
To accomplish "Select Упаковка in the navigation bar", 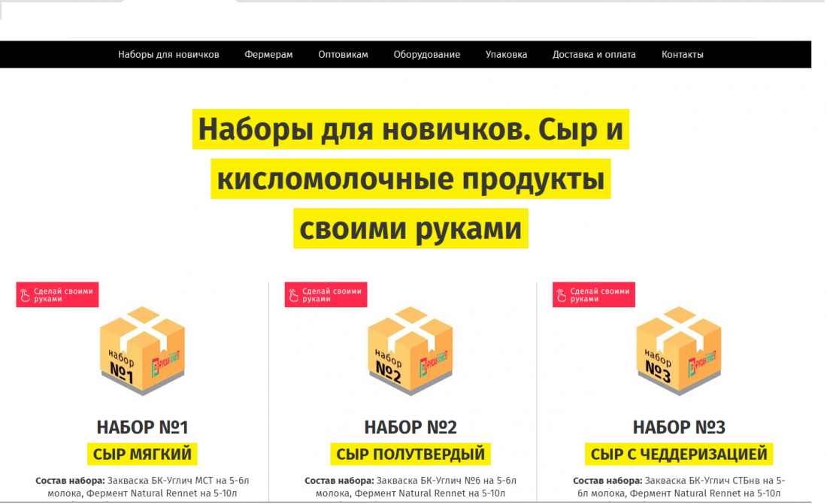I will [x=506, y=55].
